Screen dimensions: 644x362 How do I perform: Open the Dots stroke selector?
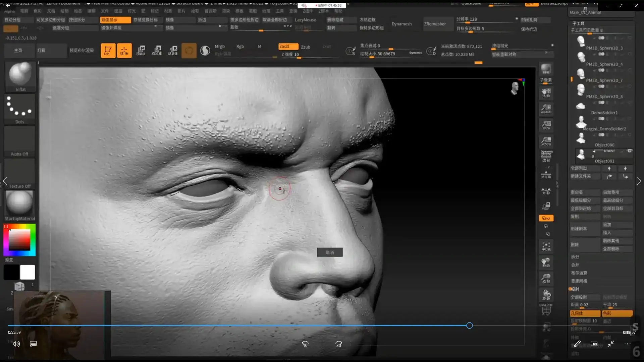coord(20,108)
